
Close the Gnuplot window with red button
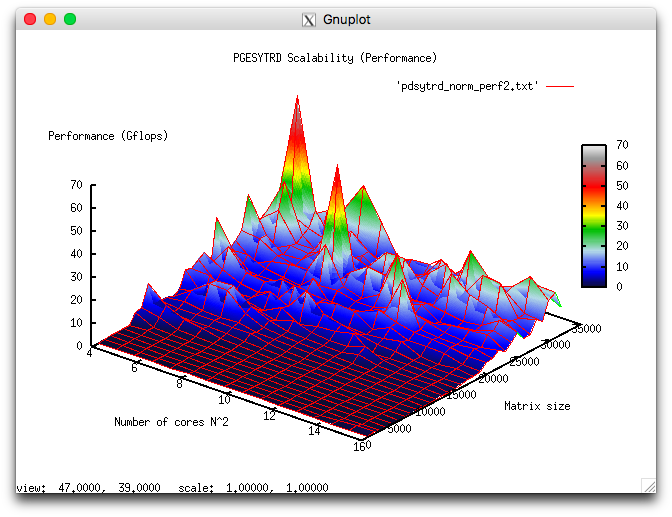[x=30, y=19]
